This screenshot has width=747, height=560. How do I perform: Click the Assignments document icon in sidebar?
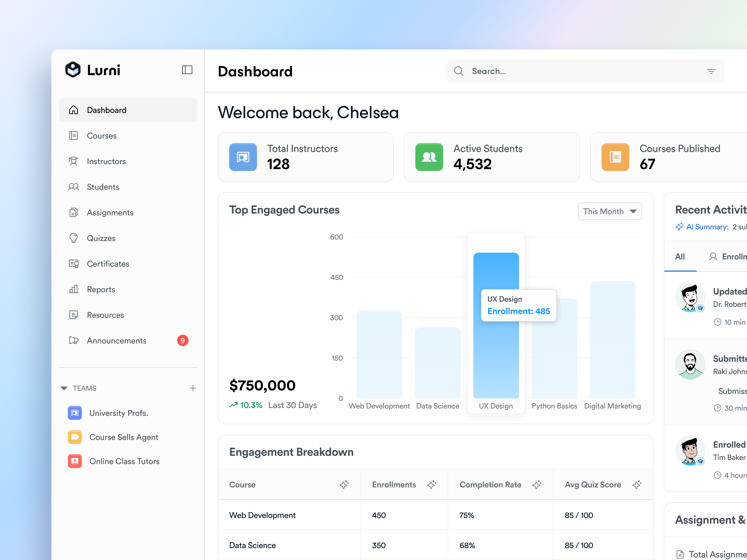tap(73, 213)
